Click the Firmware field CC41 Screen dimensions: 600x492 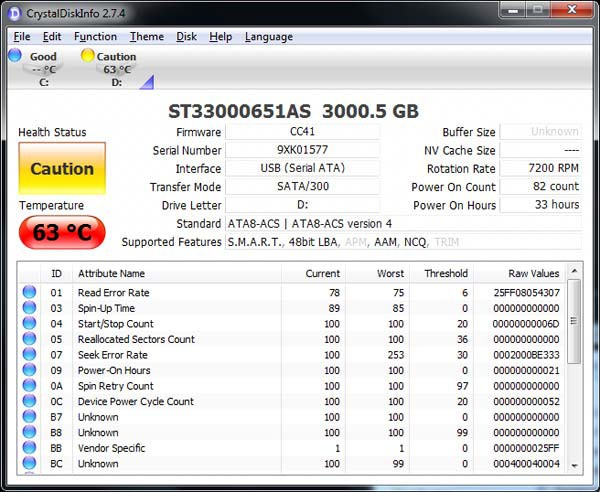point(302,132)
